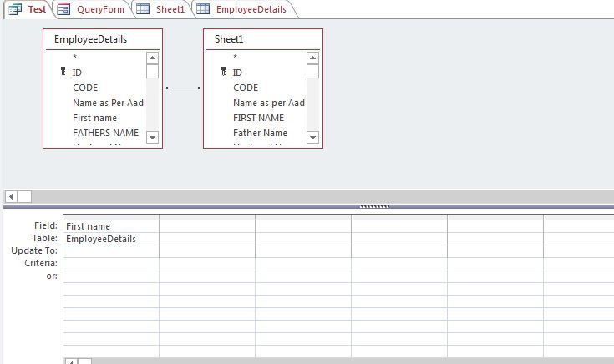614x364 pixels.
Task: Click the Test query icon in tab
Action: point(15,9)
